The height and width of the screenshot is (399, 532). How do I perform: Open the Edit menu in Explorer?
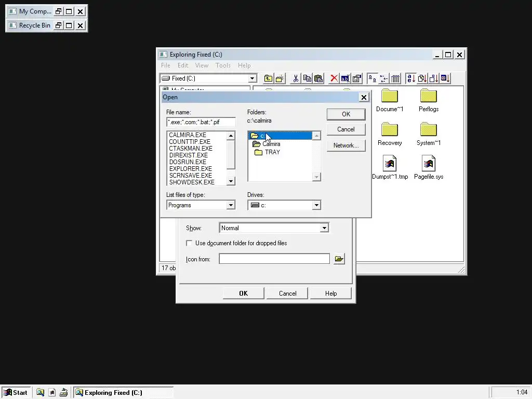182,65
